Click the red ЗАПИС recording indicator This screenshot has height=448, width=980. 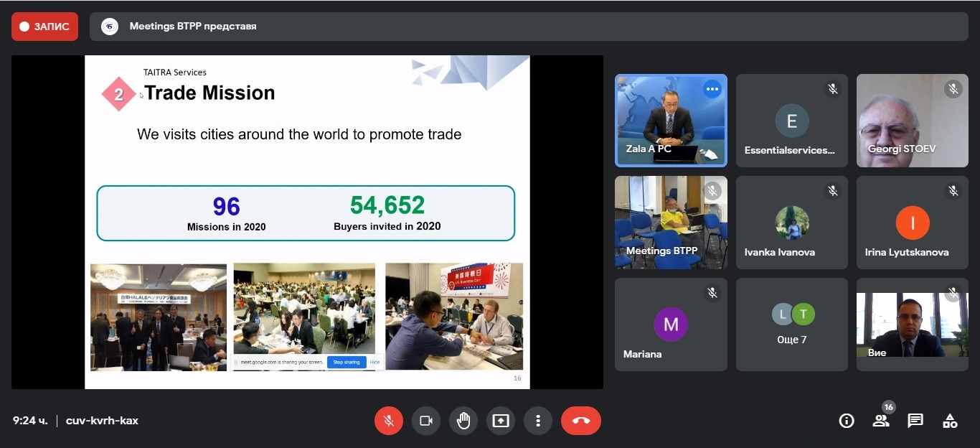coord(44,27)
